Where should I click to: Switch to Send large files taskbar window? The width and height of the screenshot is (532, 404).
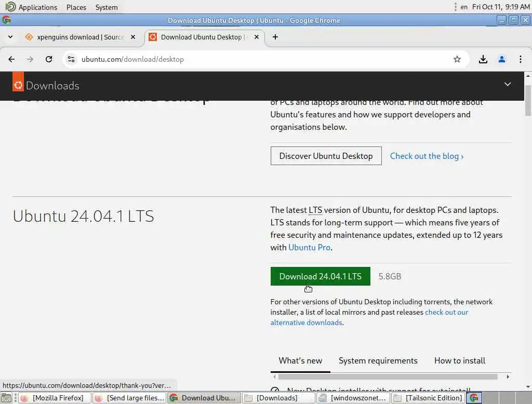click(x=129, y=398)
